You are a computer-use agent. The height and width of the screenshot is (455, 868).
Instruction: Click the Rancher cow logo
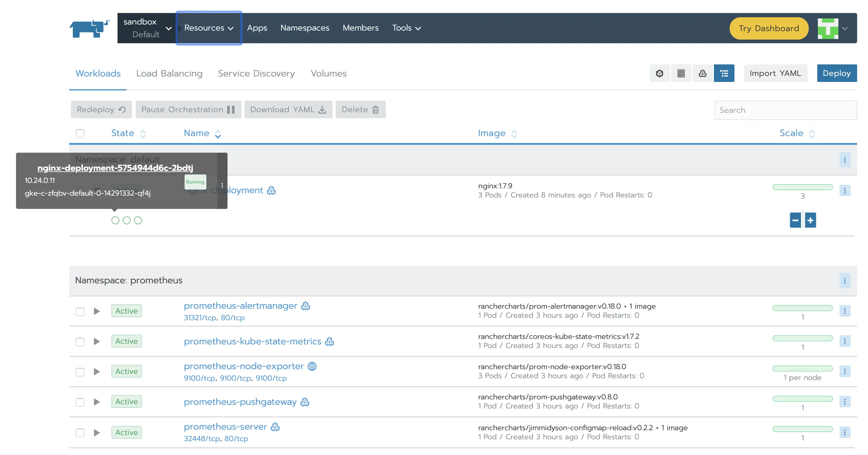(89, 28)
